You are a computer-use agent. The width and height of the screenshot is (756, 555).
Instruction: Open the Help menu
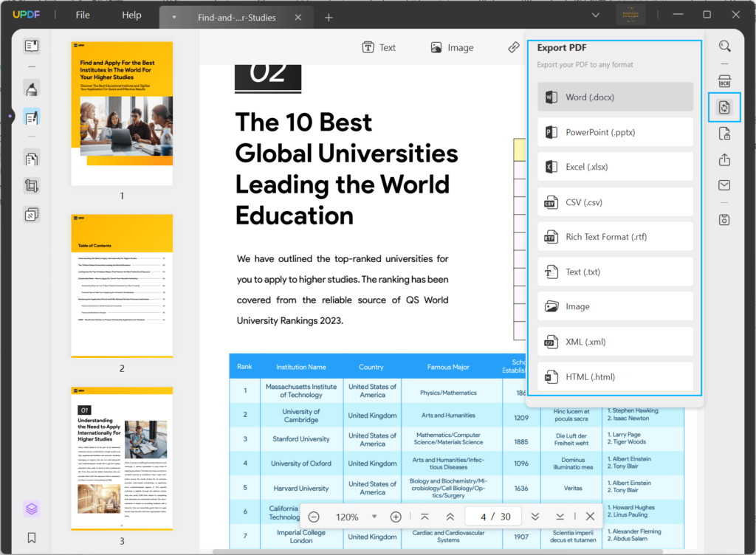point(131,15)
